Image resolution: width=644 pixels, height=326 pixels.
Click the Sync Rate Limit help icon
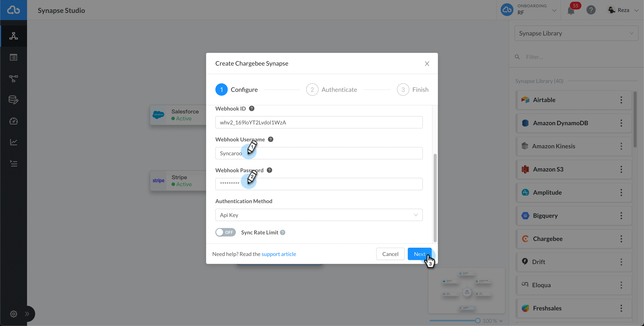(283, 232)
